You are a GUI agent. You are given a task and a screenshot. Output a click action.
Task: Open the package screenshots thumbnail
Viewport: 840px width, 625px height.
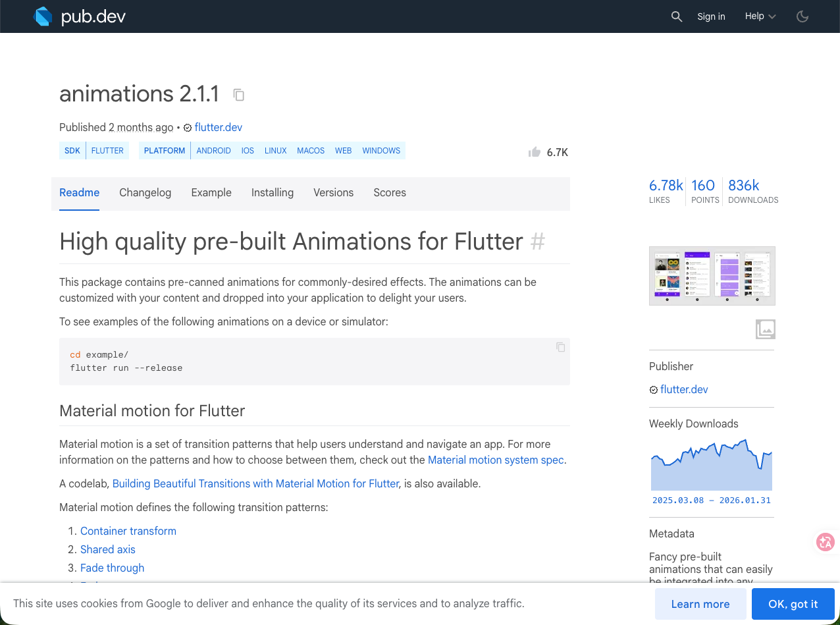[712, 276]
